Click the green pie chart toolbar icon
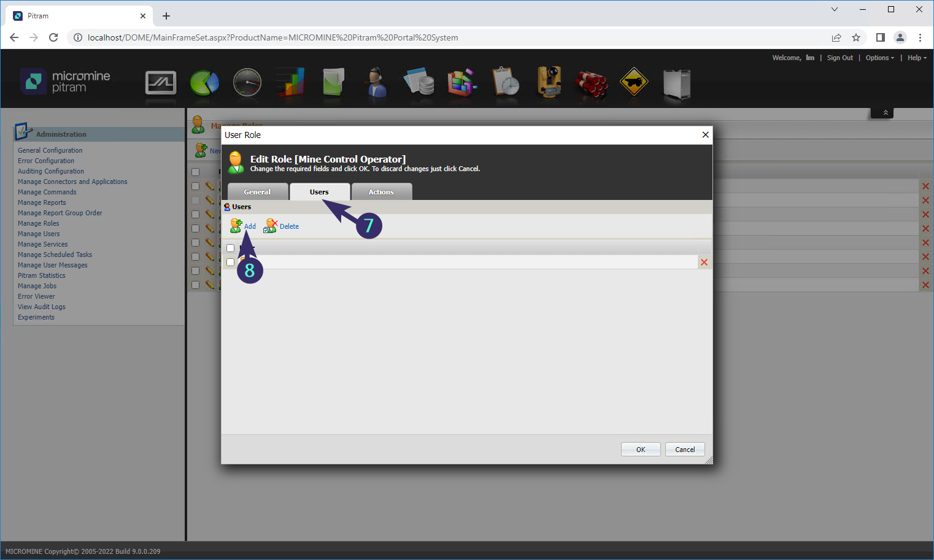 204,83
